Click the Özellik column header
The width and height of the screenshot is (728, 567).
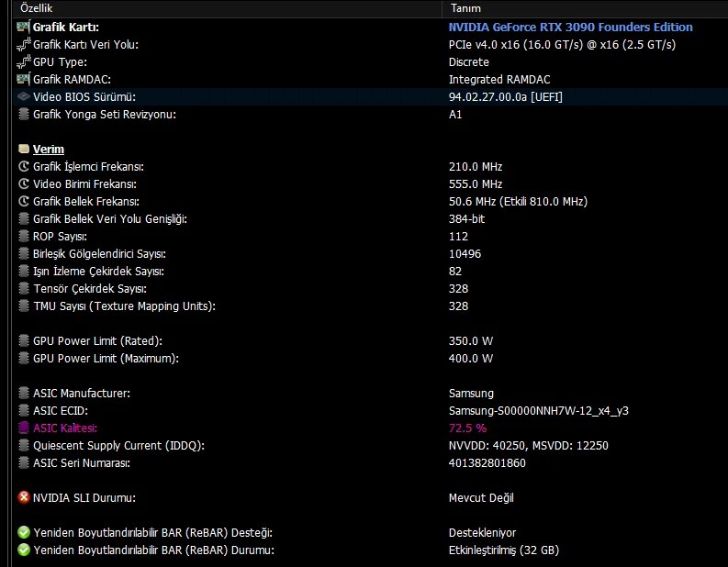[228, 8]
